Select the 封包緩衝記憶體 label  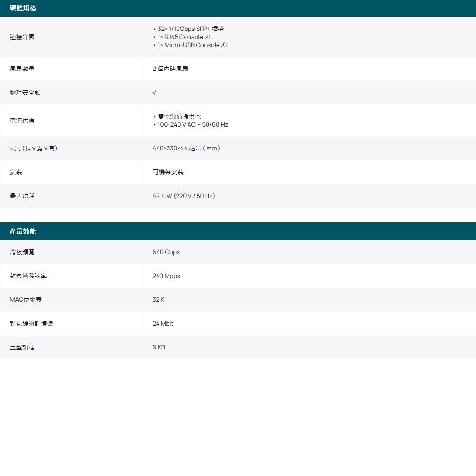point(31,323)
